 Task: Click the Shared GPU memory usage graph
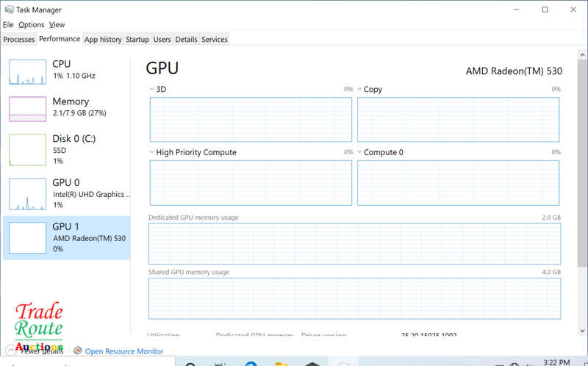(x=354, y=298)
